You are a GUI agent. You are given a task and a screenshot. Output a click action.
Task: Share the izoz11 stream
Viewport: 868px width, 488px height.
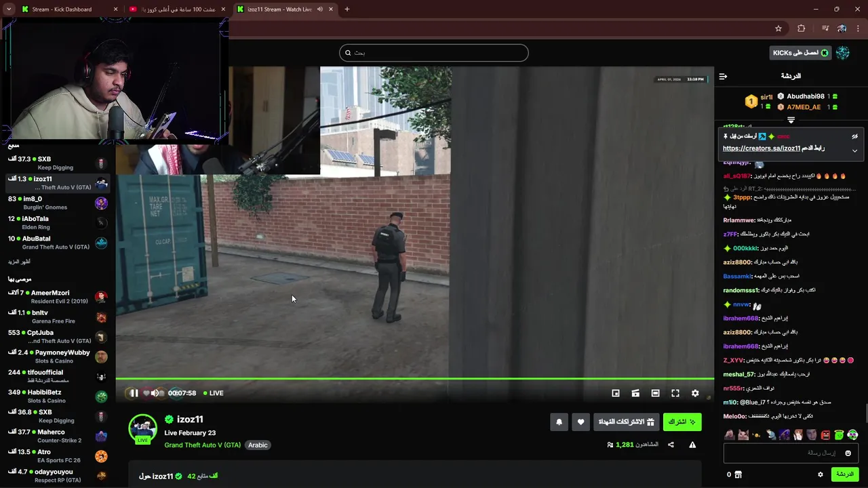coord(671,445)
